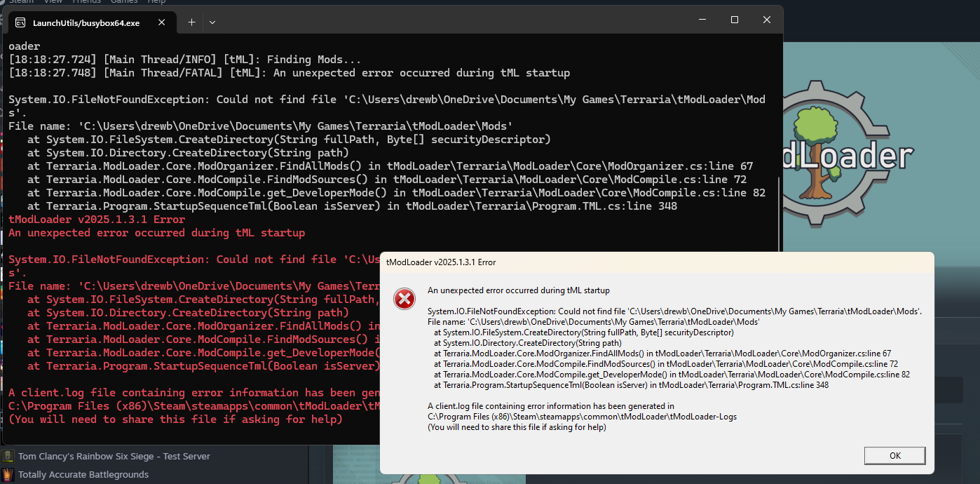Click the Main Thread/FATAL log line in terminal
Viewport: 980px width, 484px height.
point(290,73)
